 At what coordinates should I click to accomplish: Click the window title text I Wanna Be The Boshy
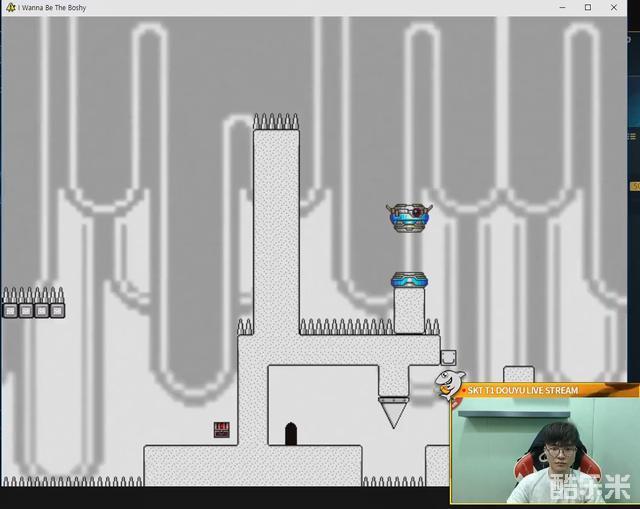[x=52, y=8]
